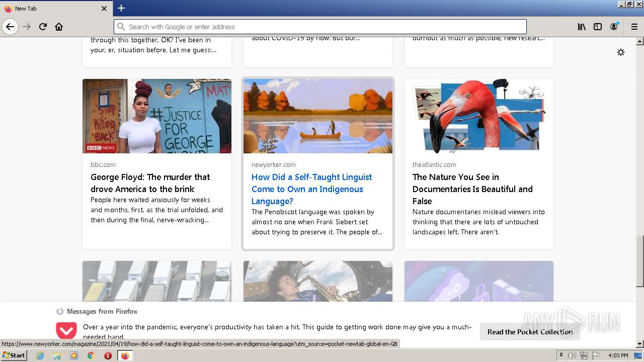Open the network tray icon

point(584,355)
